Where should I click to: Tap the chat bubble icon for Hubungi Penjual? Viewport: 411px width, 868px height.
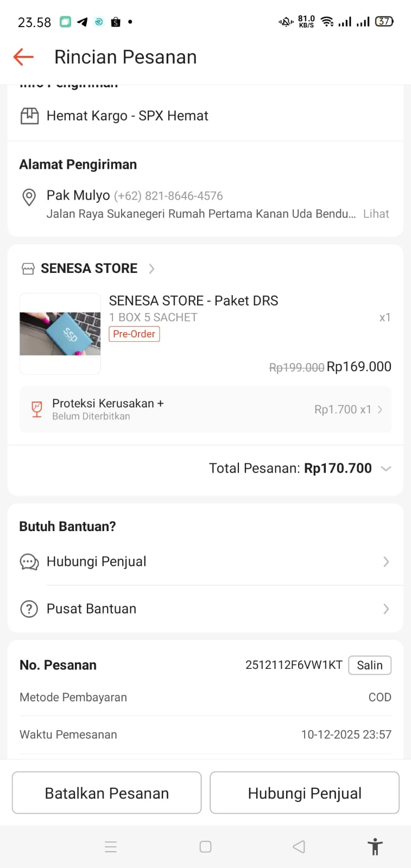(x=29, y=562)
